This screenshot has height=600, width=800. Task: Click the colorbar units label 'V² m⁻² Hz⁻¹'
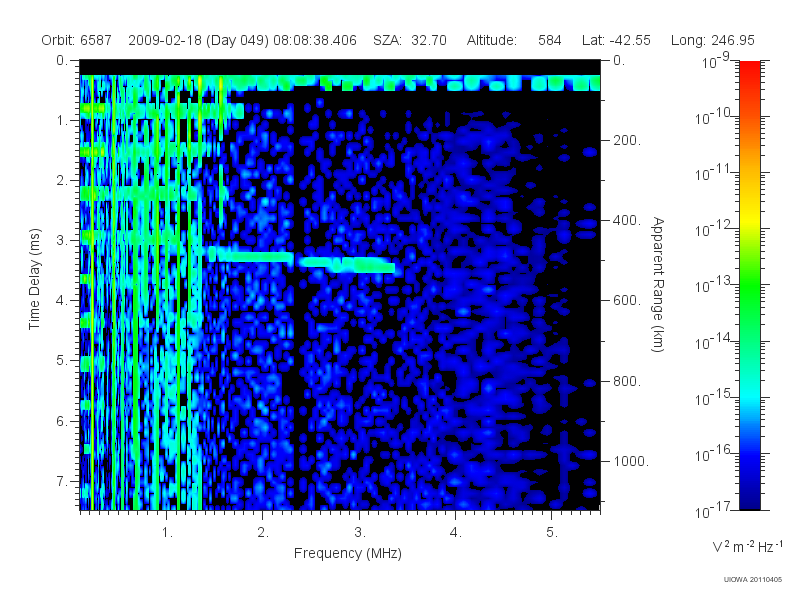pos(747,546)
